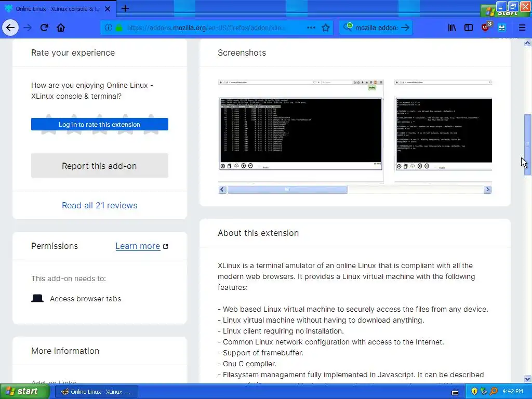Select Online Linux taskbar window button
Image resolution: width=532 pixels, height=399 pixels.
coord(96,392)
